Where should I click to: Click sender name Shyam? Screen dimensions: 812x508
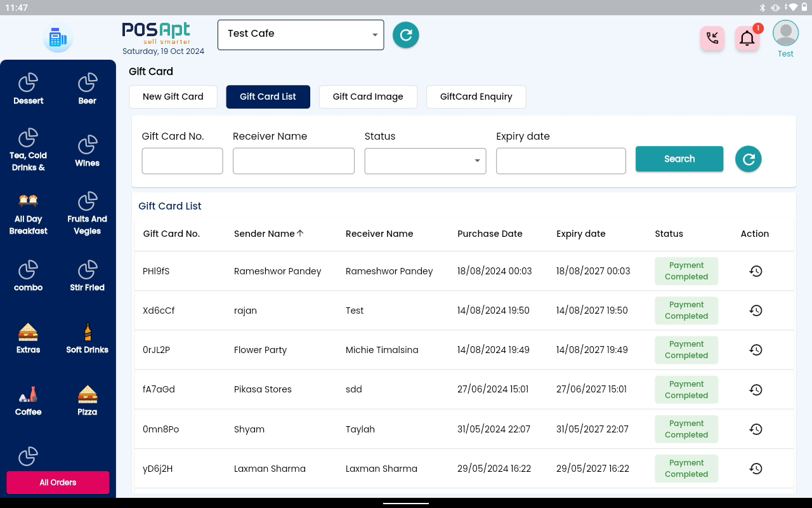(x=249, y=429)
